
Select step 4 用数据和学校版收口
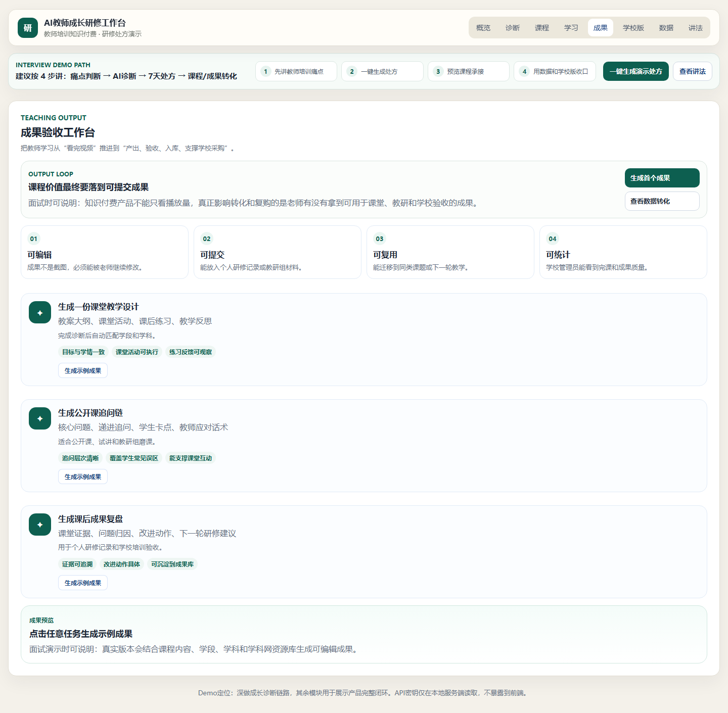coord(555,71)
